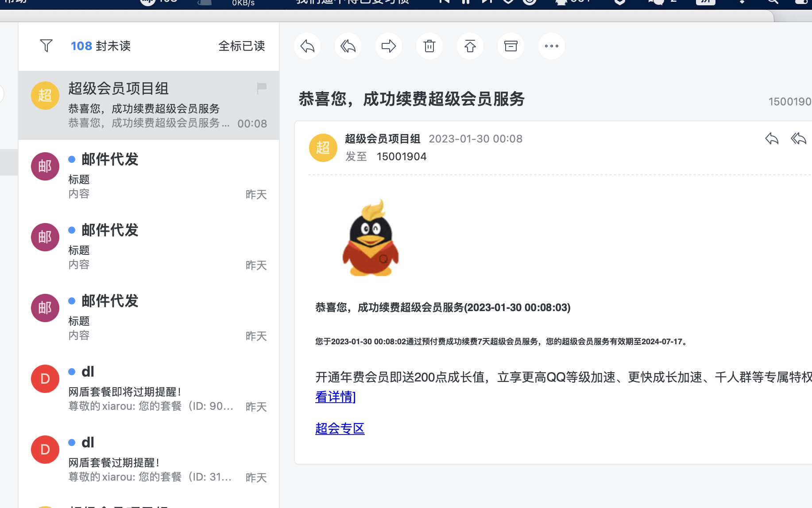Click the red D avatar for 网盾套餐即将过期提醒
Screen dimensions: 812x508
pyautogui.click(x=45, y=379)
